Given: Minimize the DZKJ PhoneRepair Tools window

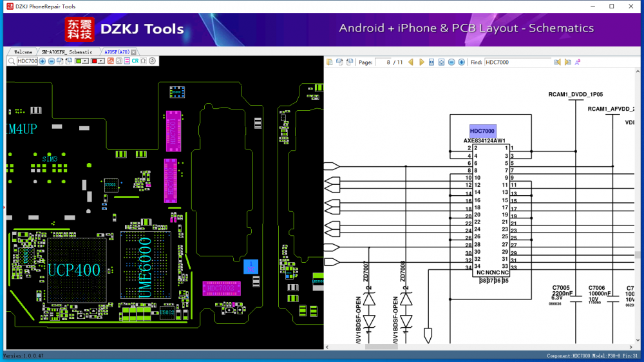Looking at the screenshot, I should coord(592,6).
